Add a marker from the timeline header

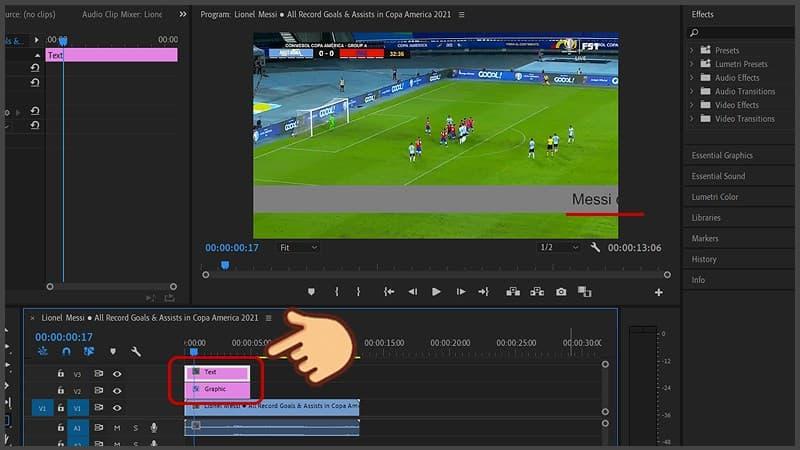click(x=113, y=352)
